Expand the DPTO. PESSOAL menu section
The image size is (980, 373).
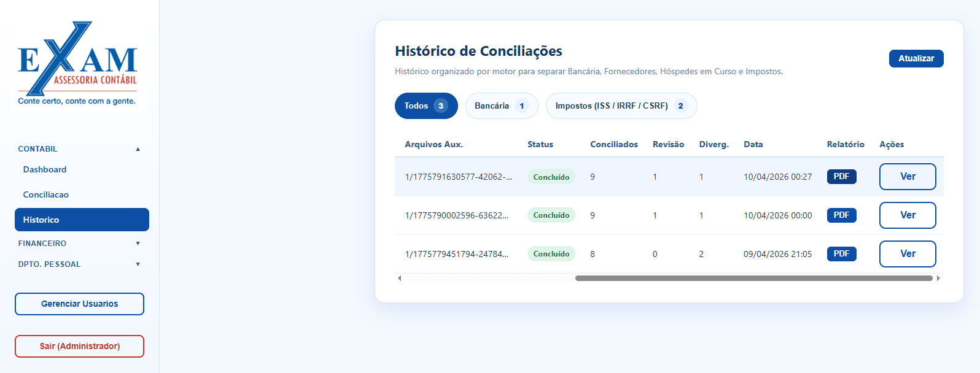point(79,264)
